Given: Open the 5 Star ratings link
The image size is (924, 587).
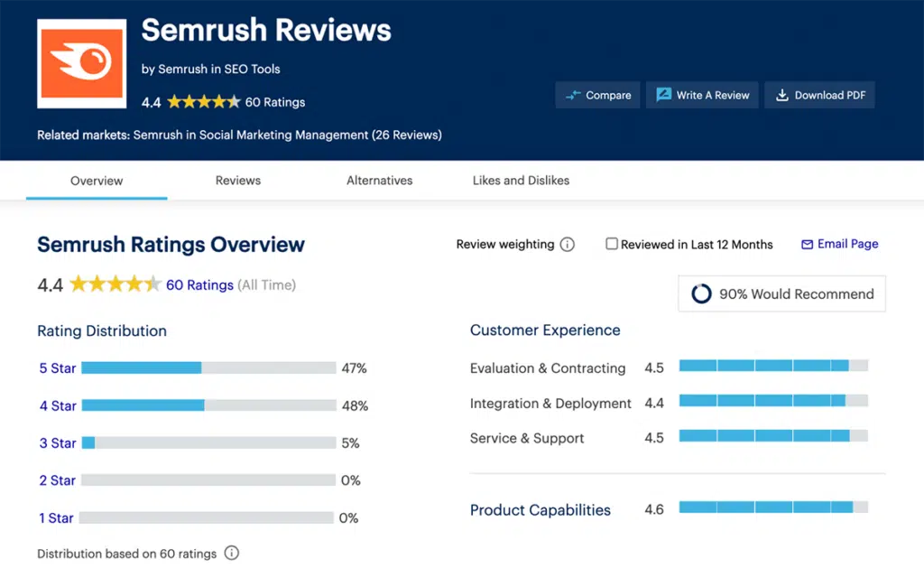Looking at the screenshot, I should tap(57, 368).
